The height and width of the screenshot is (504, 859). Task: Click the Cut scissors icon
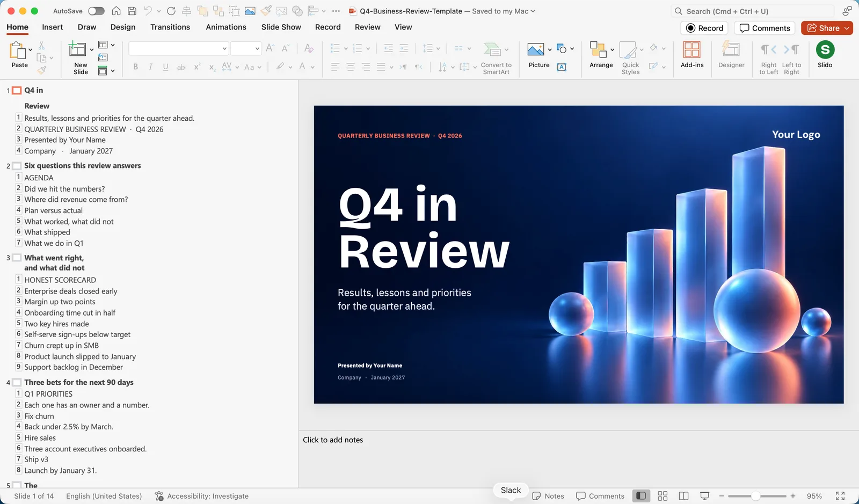pyautogui.click(x=42, y=46)
